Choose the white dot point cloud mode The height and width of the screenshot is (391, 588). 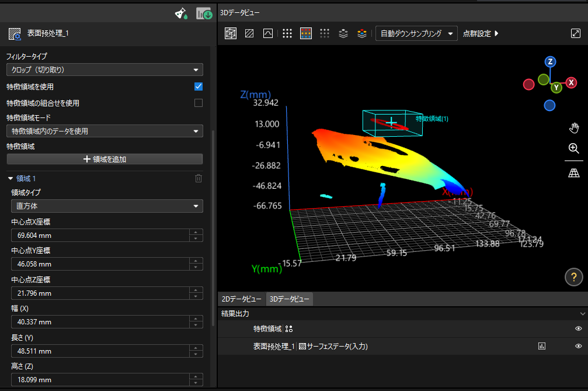click(287, 33)
